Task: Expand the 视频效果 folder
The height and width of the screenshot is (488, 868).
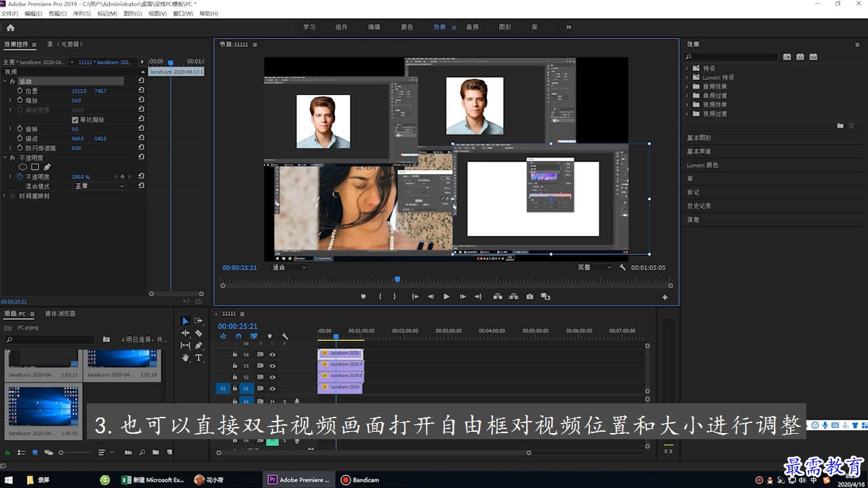Action: 687,105
